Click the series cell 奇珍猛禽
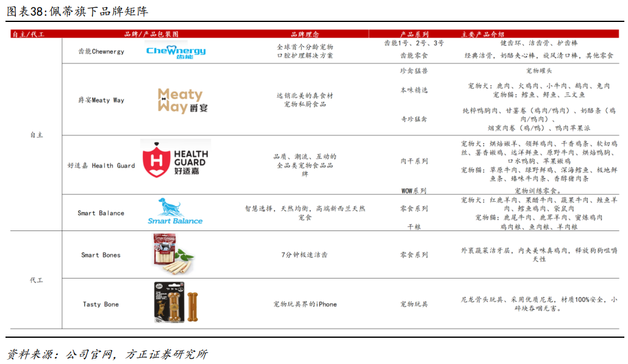This screenshot has height=364, width=628. click(x=414, y=119)
